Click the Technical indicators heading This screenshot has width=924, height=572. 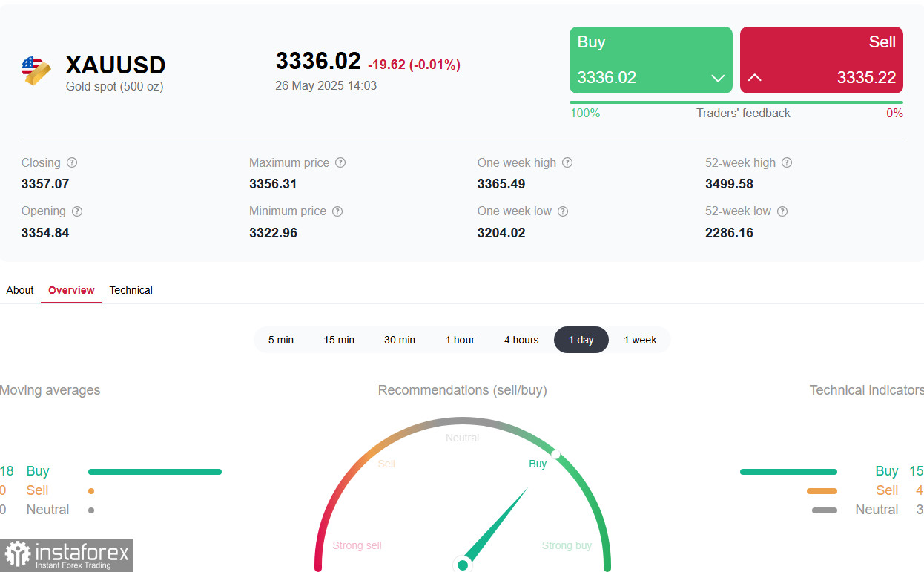(x=866, y=390)
